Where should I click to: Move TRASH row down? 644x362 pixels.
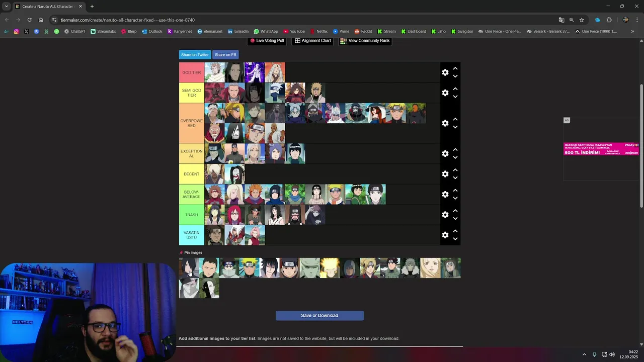(x=455, y=219)
